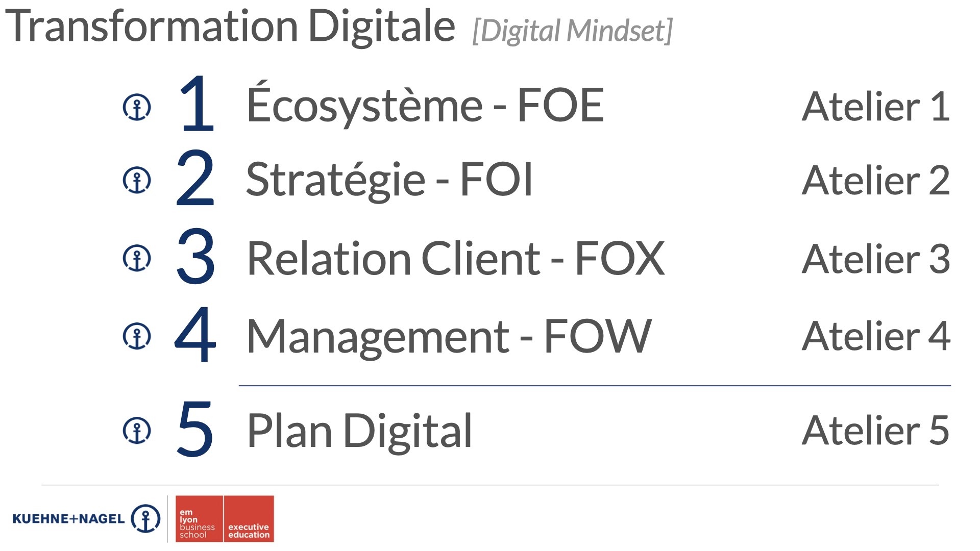Click the large blue number 4
Image resolution: width=980 pixels, height=551 pixels.
(x=195, y=335)
